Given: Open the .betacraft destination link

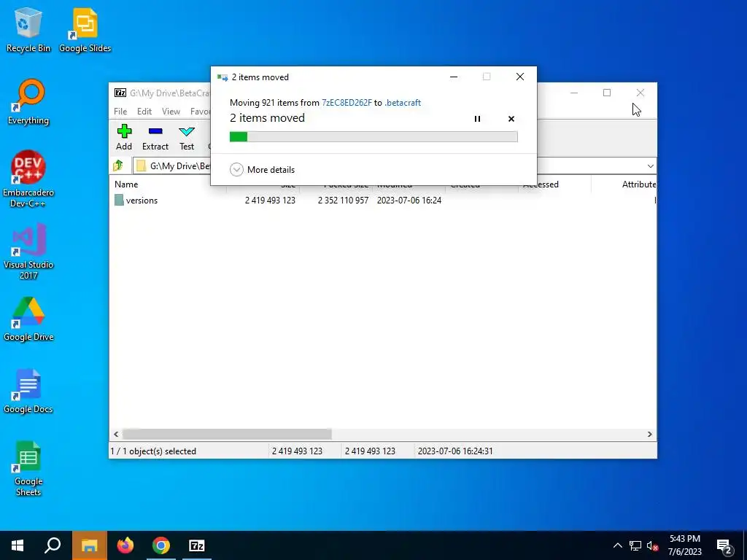Looking at the screenshot, I should [x=403, y=102].
